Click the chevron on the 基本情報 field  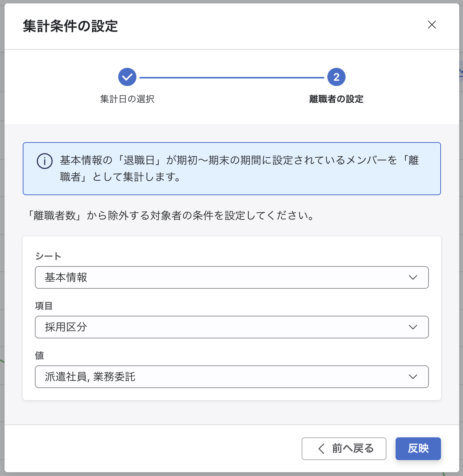click(x=413, y=277)
